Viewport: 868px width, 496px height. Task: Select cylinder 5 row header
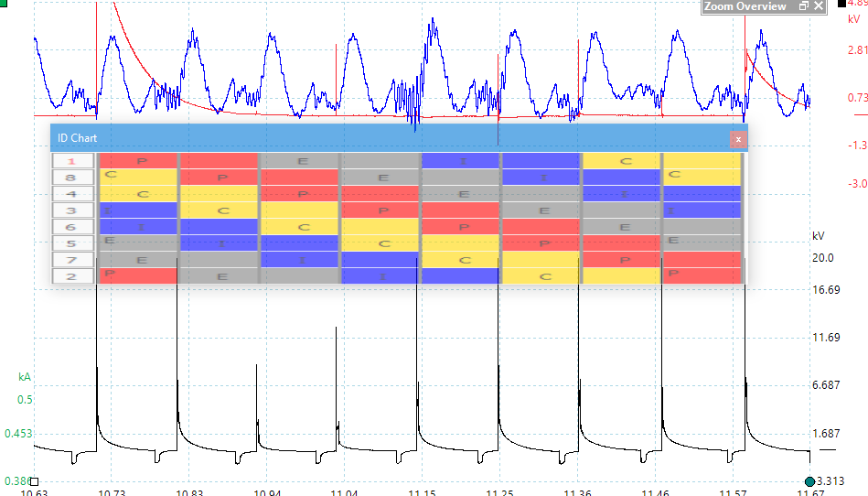pyautogui.click(x=72, y=243)
